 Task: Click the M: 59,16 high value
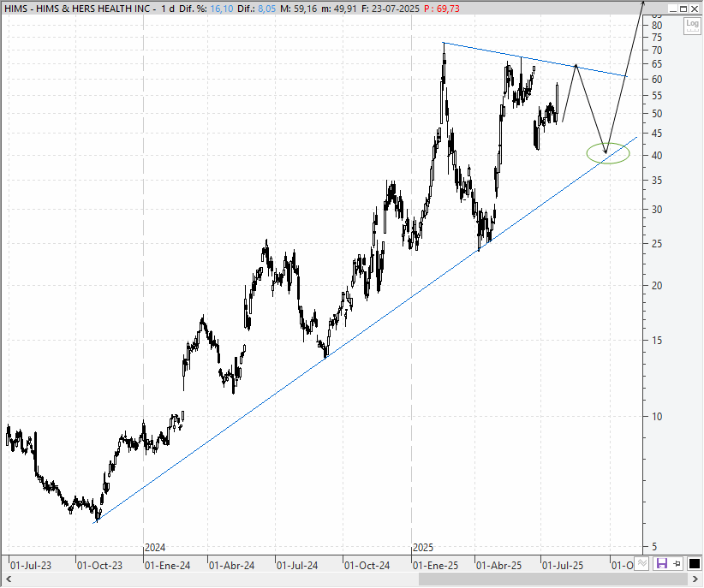tap(298, 9)
